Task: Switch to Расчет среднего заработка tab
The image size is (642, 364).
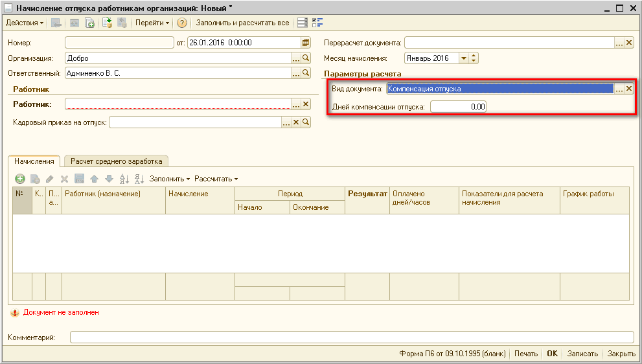Action: 116,161
